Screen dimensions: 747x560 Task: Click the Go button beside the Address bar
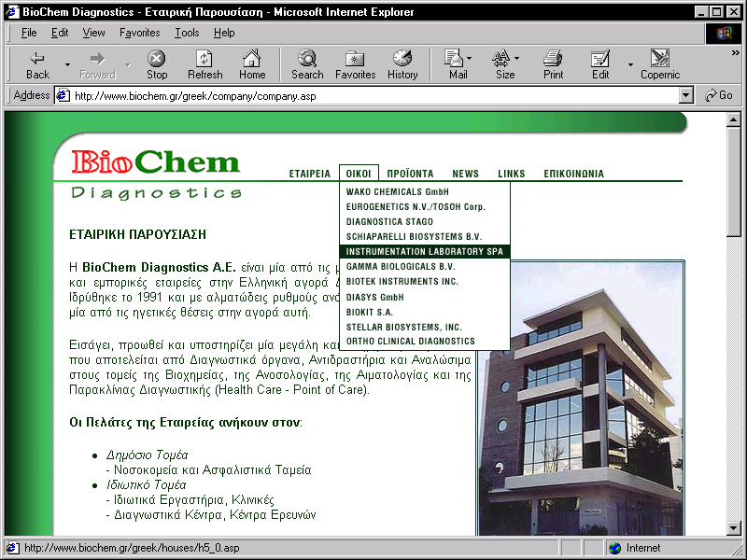pos(718,95)
